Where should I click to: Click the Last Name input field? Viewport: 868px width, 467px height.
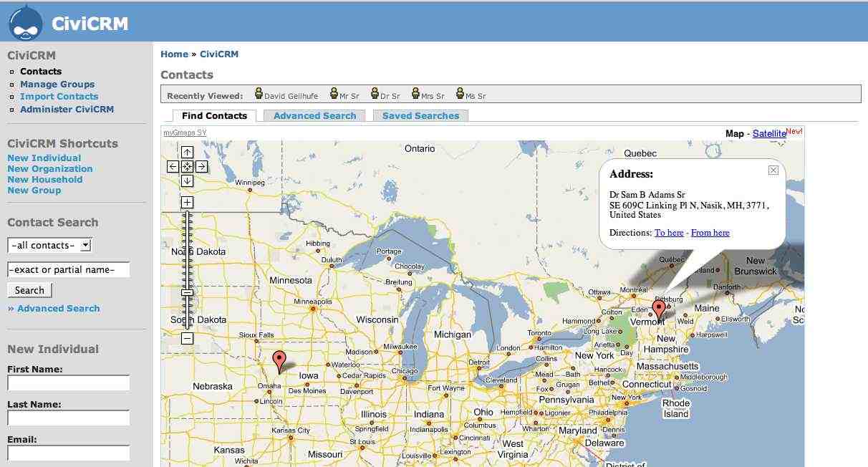pyautogui.click(x=69, y=418)
